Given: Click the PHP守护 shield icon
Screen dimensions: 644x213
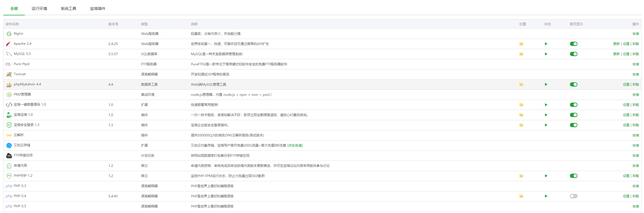Looking at the screenshot, I should coord(9,176).
